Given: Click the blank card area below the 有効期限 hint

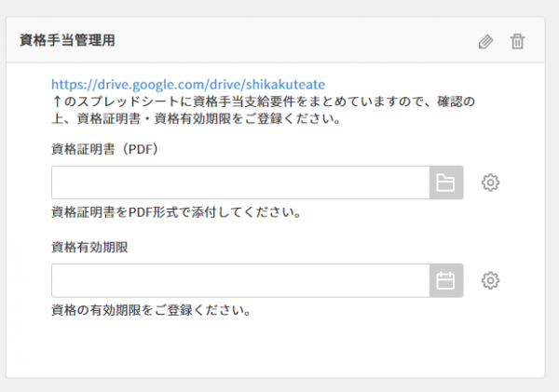Looking at the screenshot, I should tap(275, 347).
